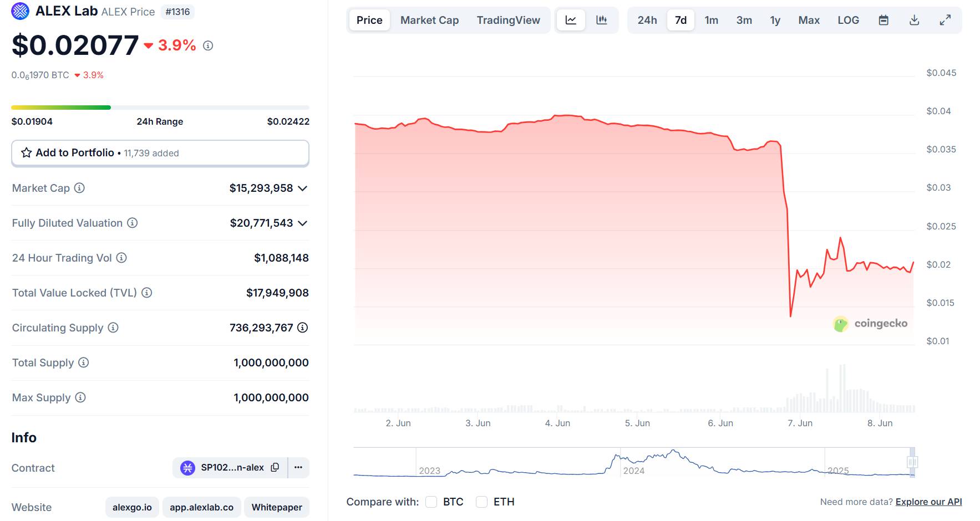Viewport: 980px width, 521px height.
Task: Open the contract more options ellipsis
Action: [298, 467]
